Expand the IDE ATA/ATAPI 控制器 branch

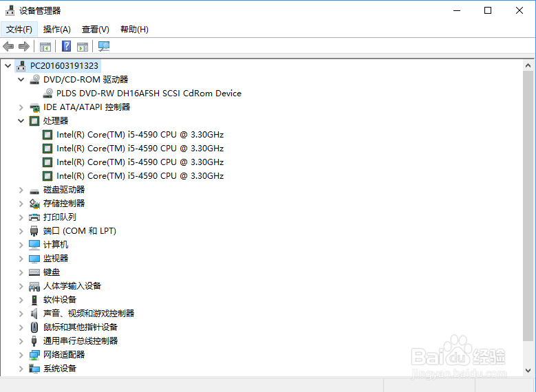(x=21, y=107)
